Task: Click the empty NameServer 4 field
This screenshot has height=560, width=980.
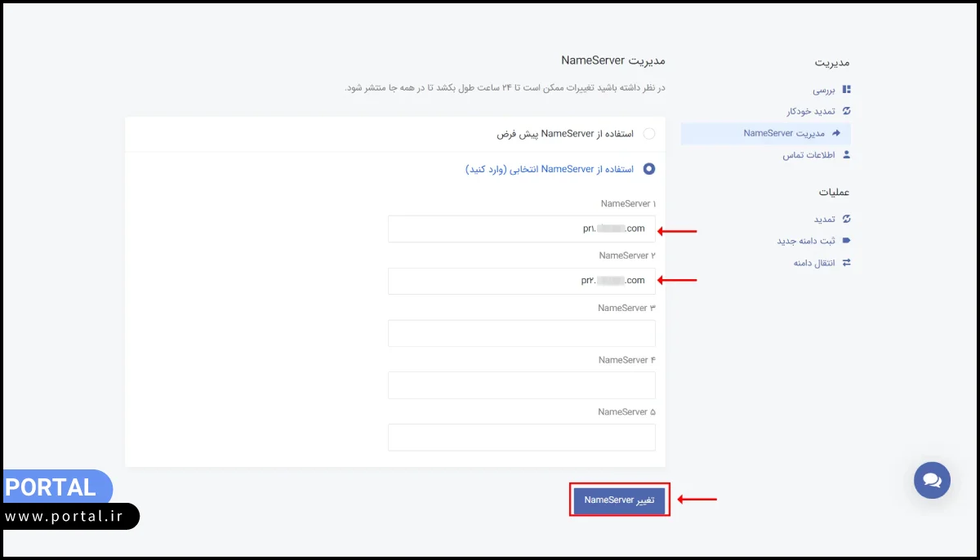Action: pyautogui.click(x=522, y=384)
